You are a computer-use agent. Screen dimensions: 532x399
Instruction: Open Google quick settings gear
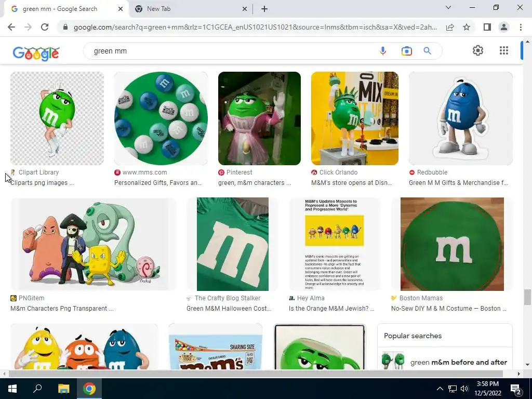pos(478,50)
